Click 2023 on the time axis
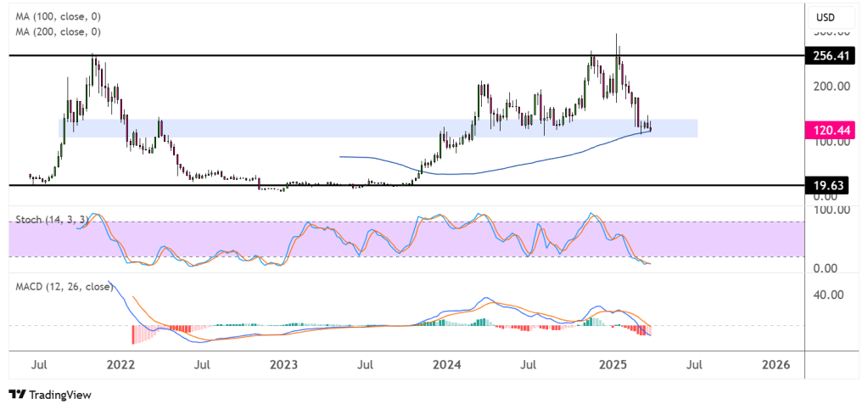Screen dimensions: 868x410 point(283,365)
